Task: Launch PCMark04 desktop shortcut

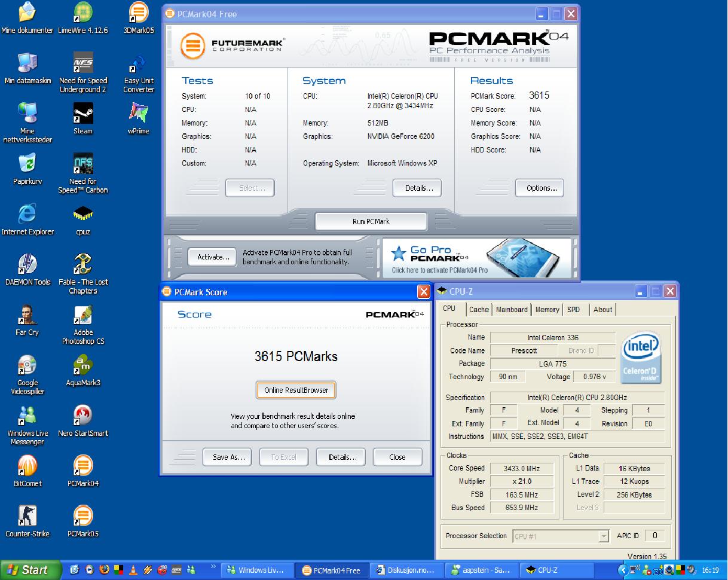Action: [x=83, y=471]
